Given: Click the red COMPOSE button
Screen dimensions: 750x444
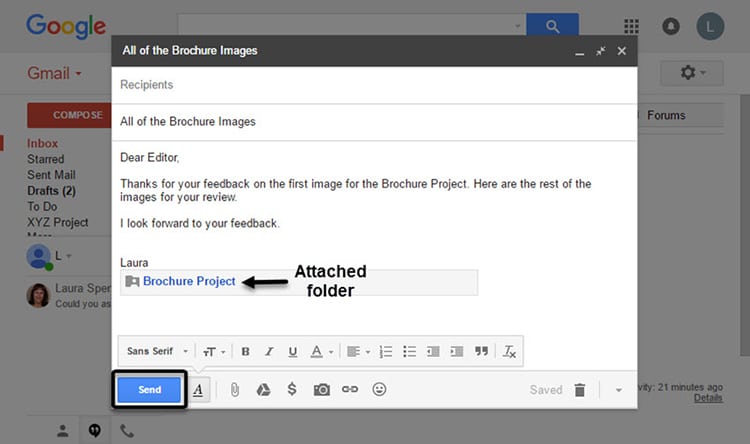Looking at the screenshot, I should coord(69,115).
